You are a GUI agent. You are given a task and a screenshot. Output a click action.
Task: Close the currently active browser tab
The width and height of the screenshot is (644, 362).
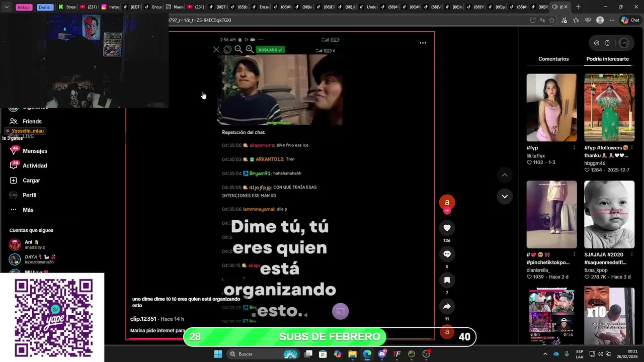coord(566,7)
